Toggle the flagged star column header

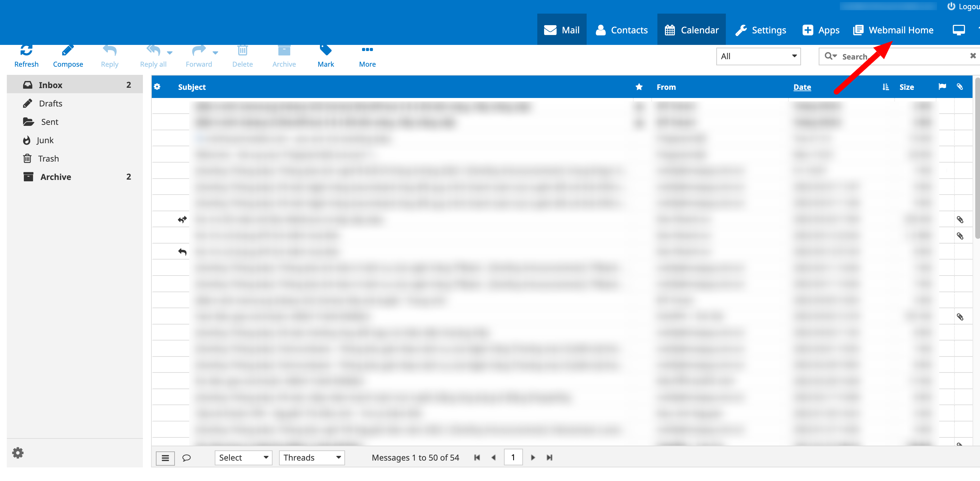coord(639,87)
